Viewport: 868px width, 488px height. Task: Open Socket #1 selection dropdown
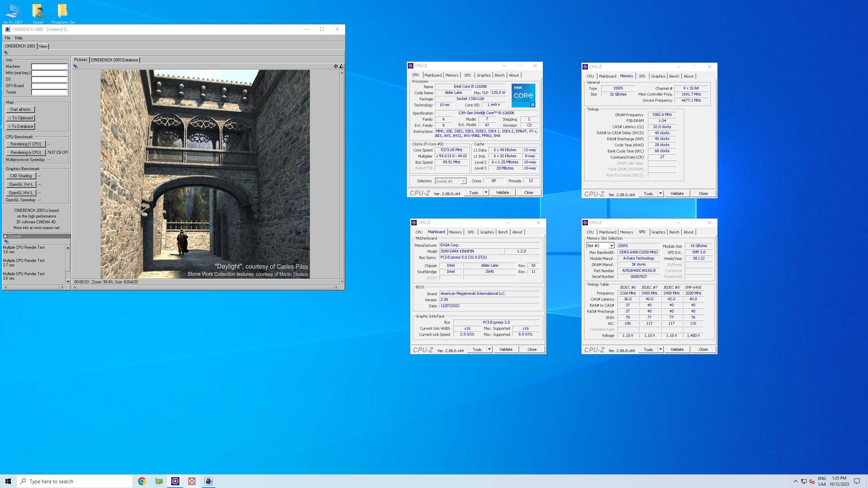pos(463,181)
